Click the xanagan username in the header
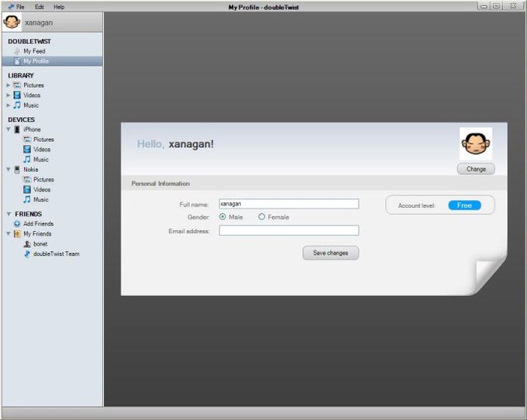Image resolution: width=527 pixels, height=420 pixels. pos(39,22)
